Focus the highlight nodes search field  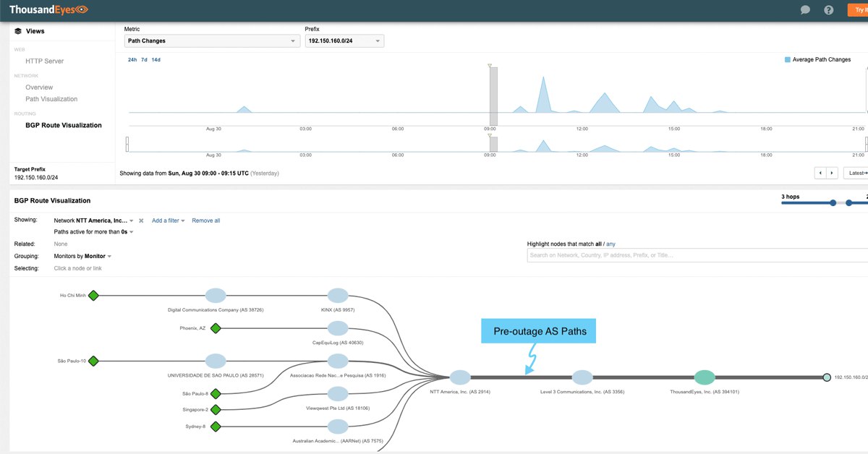(x=697, y=255)
